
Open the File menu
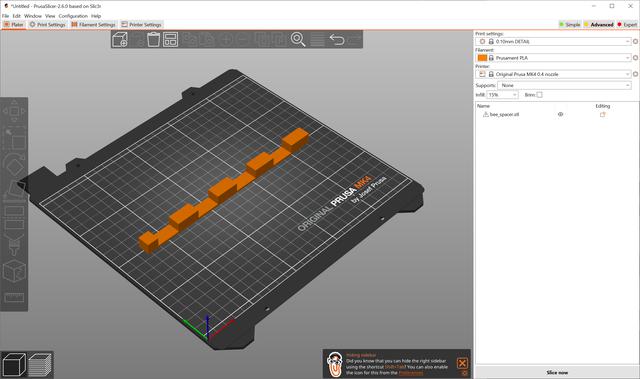tap(5, 16)
